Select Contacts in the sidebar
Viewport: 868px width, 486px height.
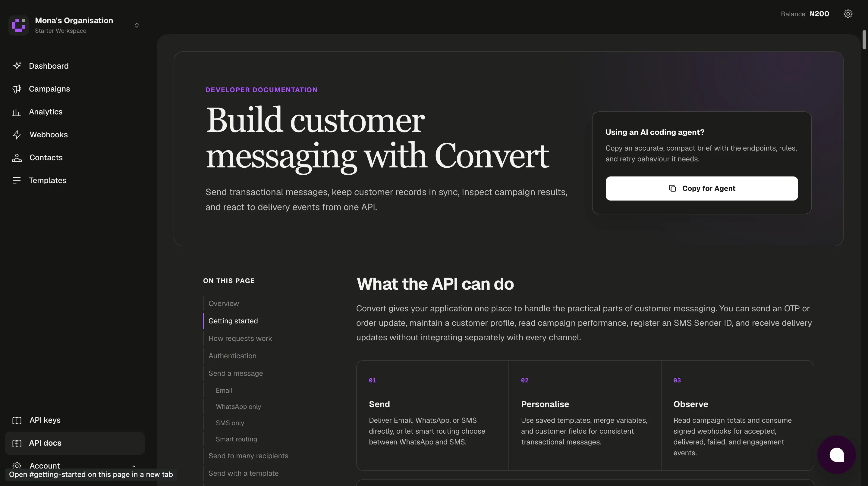point(75,157)
